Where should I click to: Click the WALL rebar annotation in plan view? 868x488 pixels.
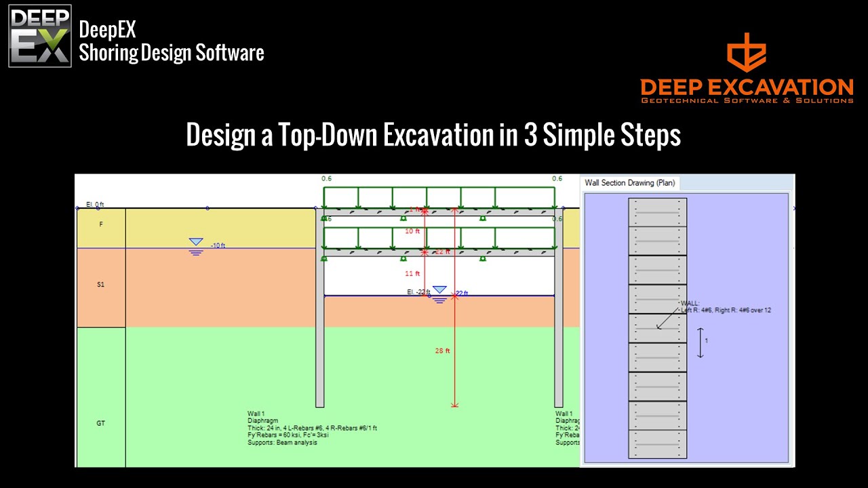[x=725, y=307]
